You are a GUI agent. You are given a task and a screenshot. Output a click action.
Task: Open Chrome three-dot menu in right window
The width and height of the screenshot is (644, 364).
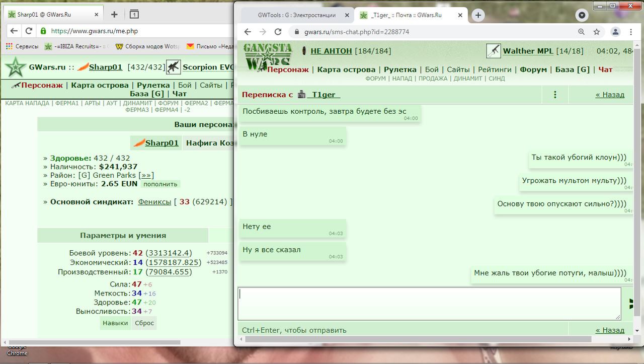point(631,32)
